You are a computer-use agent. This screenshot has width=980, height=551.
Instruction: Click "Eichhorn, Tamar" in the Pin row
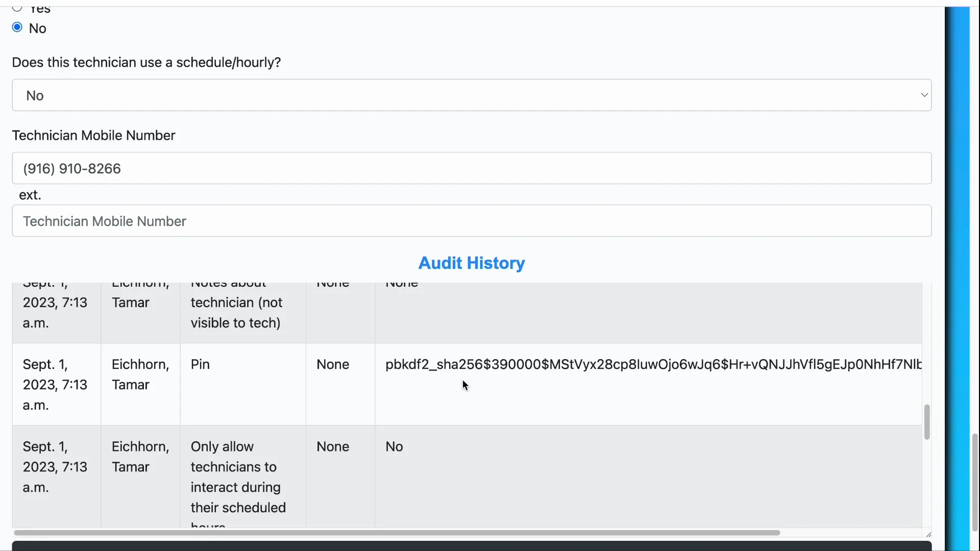pos(140,374)
